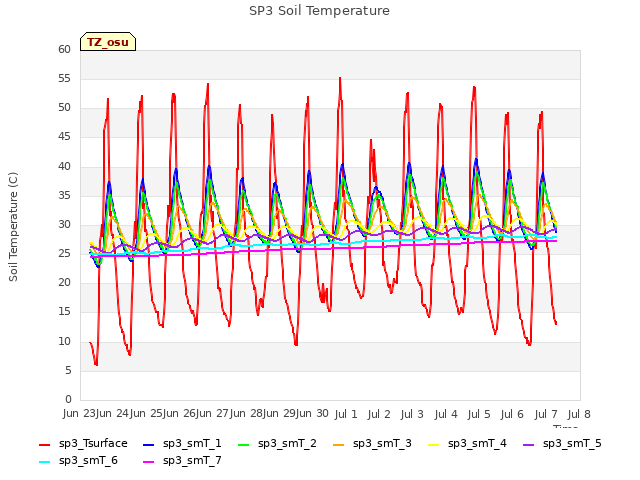
Task: Click the green sp3_smT_2 legend swatch
Action: (x=244, y=444)
